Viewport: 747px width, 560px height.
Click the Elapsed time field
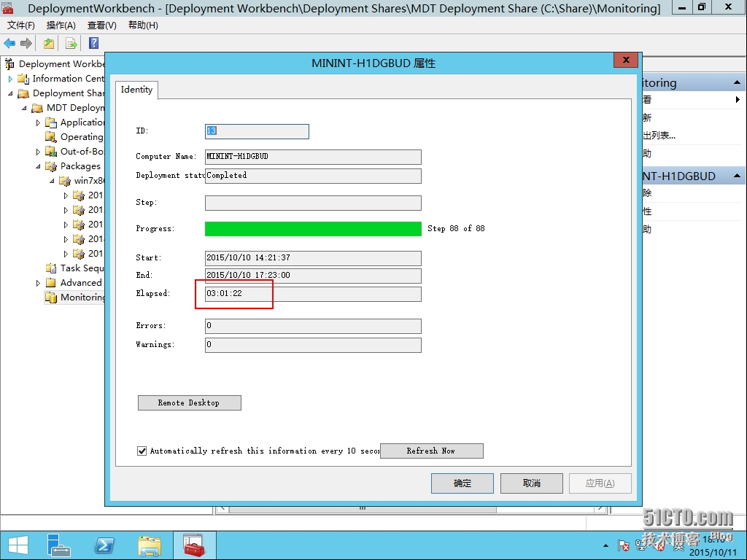click(313, 294)
